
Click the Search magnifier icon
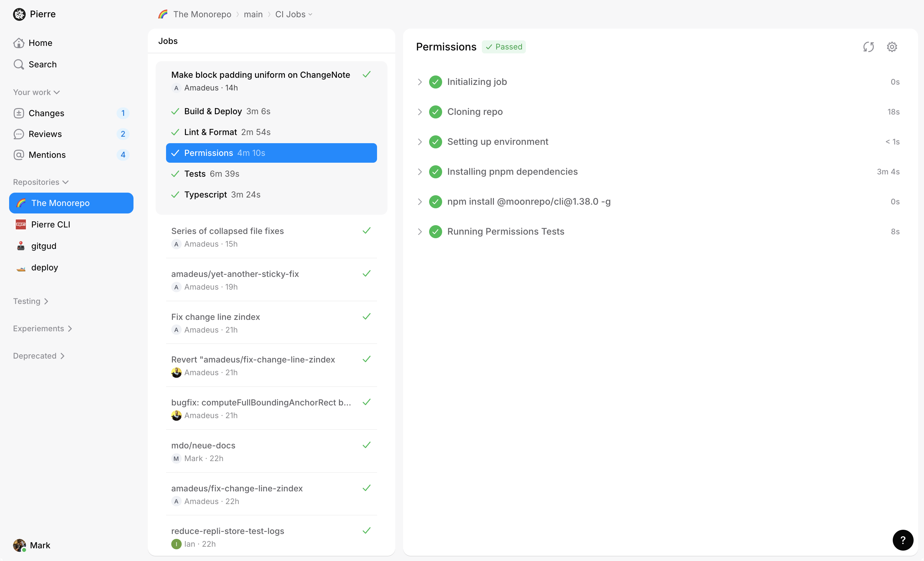click(x=19, y=64)
